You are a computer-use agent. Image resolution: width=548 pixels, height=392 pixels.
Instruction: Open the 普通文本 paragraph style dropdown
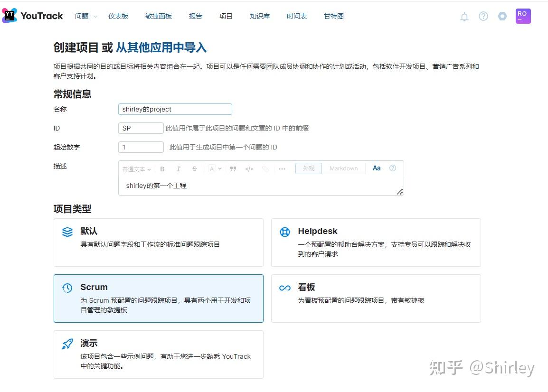136,168
